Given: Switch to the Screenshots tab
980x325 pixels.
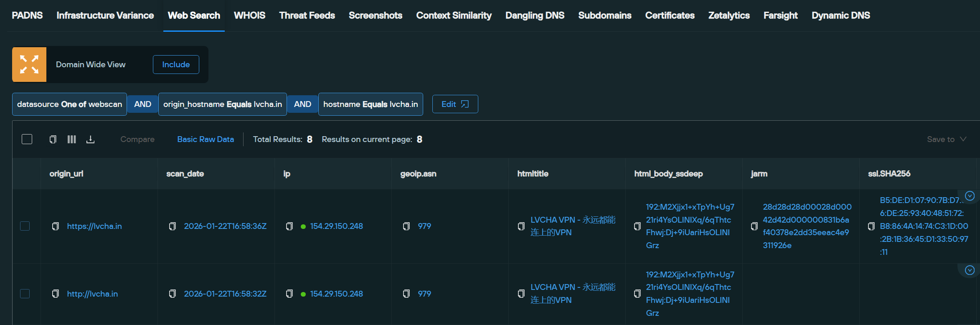Looking at the screenshot, I should 376,15.
